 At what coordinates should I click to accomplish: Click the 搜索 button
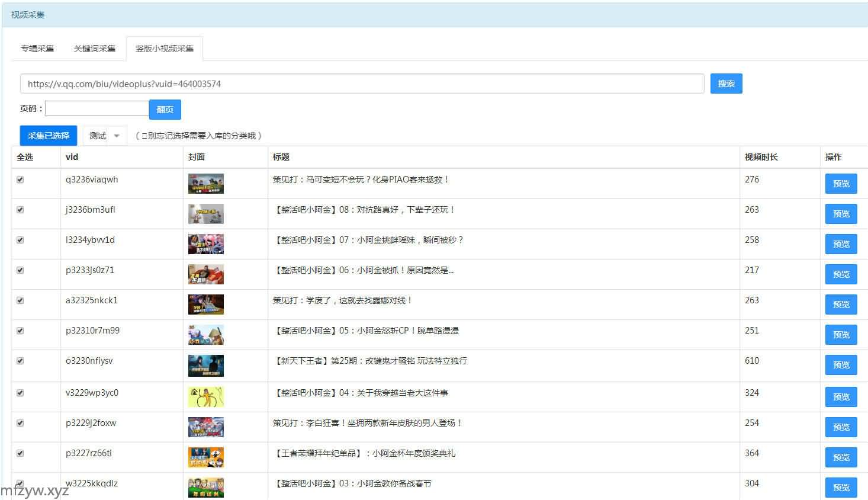pyautogui.click(x=726, y=84)
